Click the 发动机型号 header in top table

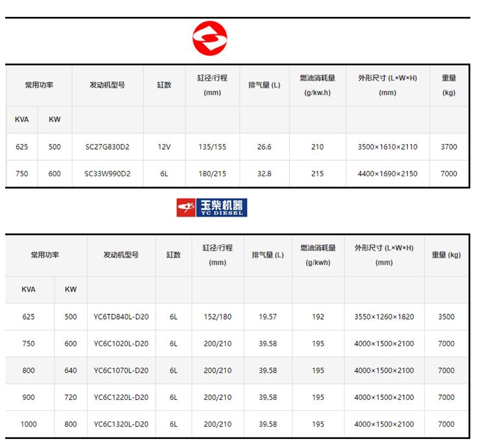tap(108, 85)
